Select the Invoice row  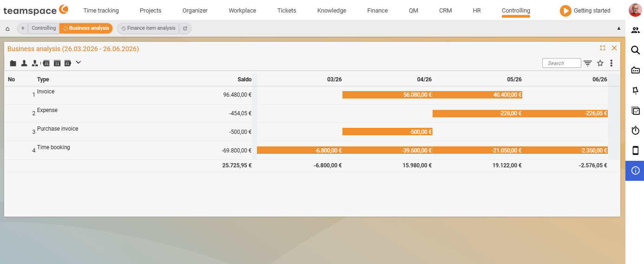click(312, 95)
